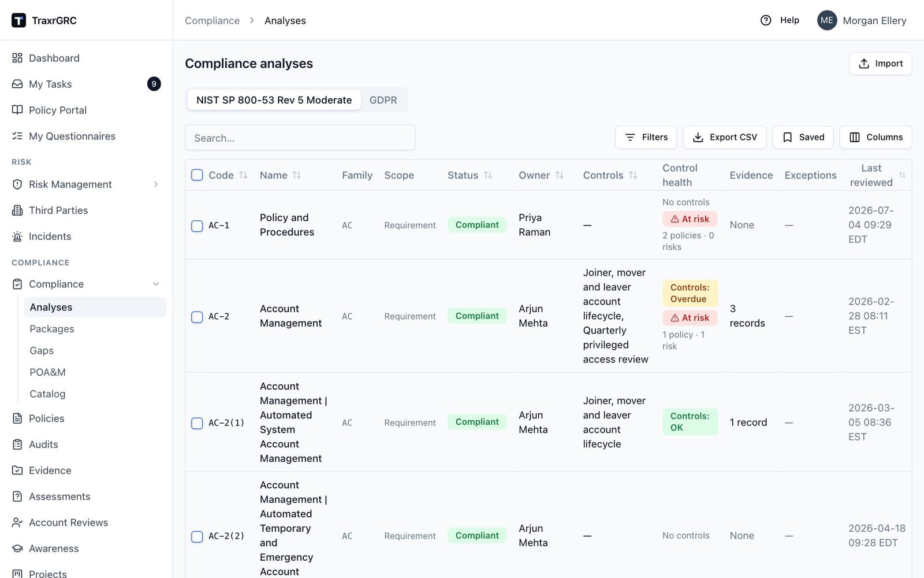Viewport: 924px width, 578px height.
Task: Open Incidents siren icon
Action: (x=17, y=236)
